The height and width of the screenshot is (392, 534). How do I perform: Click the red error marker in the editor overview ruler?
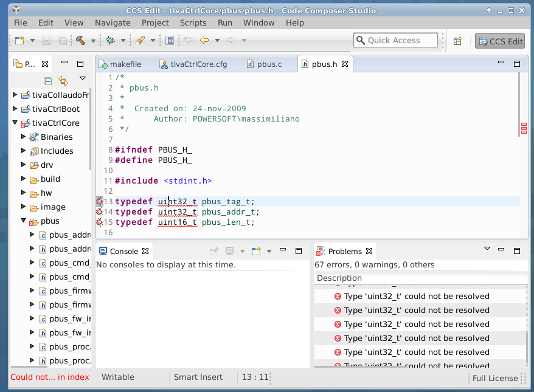pyautogui.click(x=524, y=125)
